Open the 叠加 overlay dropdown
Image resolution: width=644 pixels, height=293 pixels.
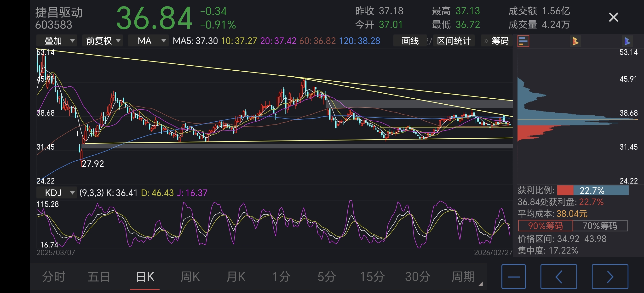57,41
